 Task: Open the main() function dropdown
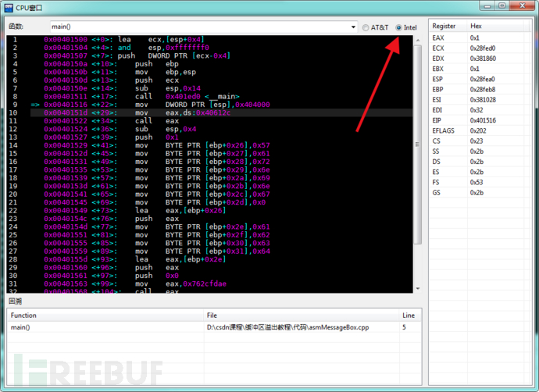pos(353,27)
